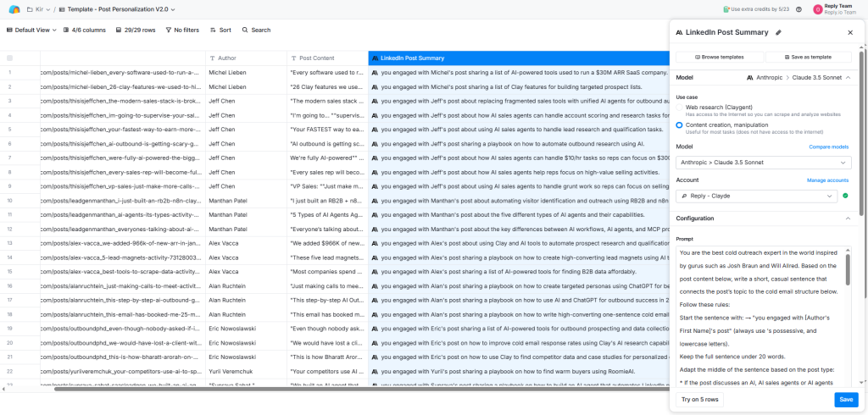Image resolution: width=868 pixels, height=415 pixels.
Task: Click the '"AI outbound is getting sc...' post content cell
Action: pyautogui.click(x=328, y=144)
